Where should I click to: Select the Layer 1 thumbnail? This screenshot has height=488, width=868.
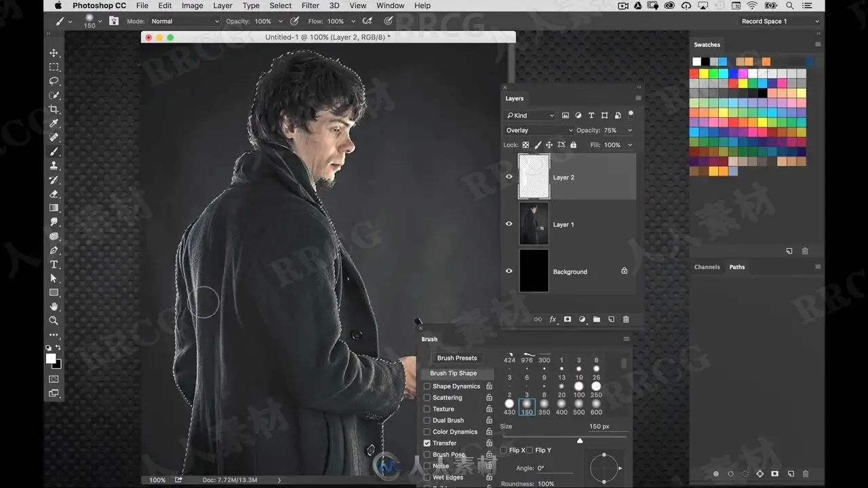click(x=534, y=224)
